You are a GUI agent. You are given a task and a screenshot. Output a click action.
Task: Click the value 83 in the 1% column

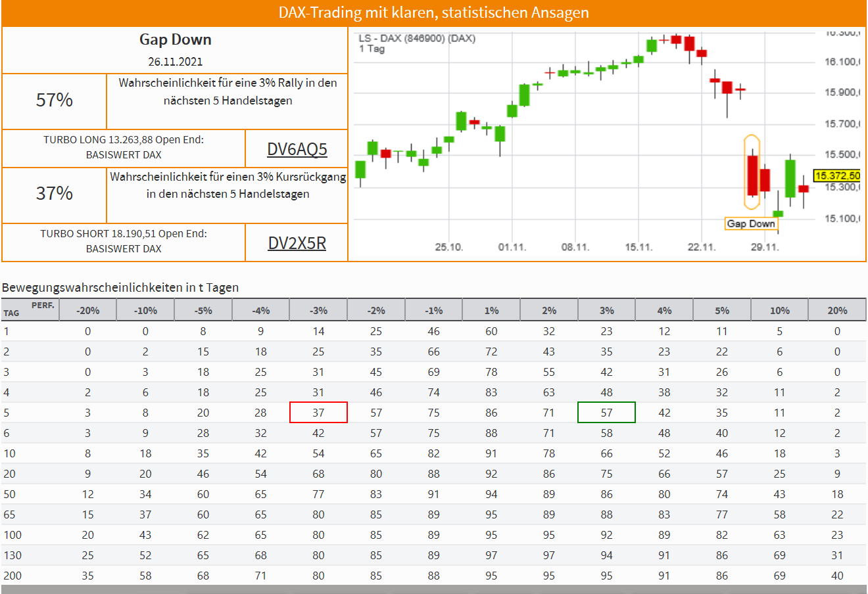click(491, 392)
